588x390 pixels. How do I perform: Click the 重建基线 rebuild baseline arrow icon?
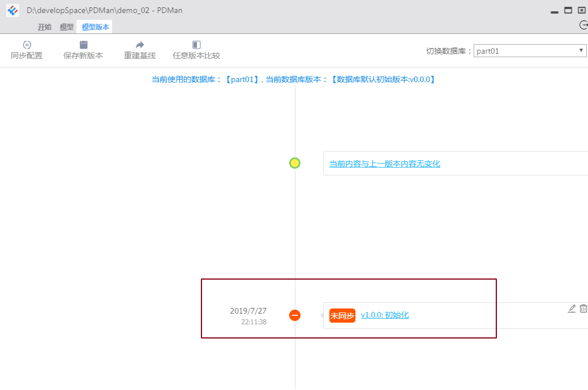[x=139, y=45]
